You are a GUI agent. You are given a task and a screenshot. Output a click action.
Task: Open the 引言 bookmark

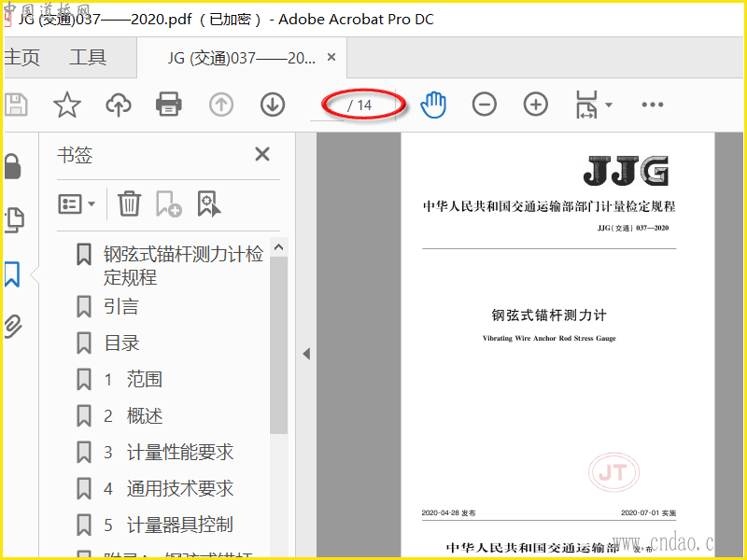pyautogui.click(x=121, y=306)
